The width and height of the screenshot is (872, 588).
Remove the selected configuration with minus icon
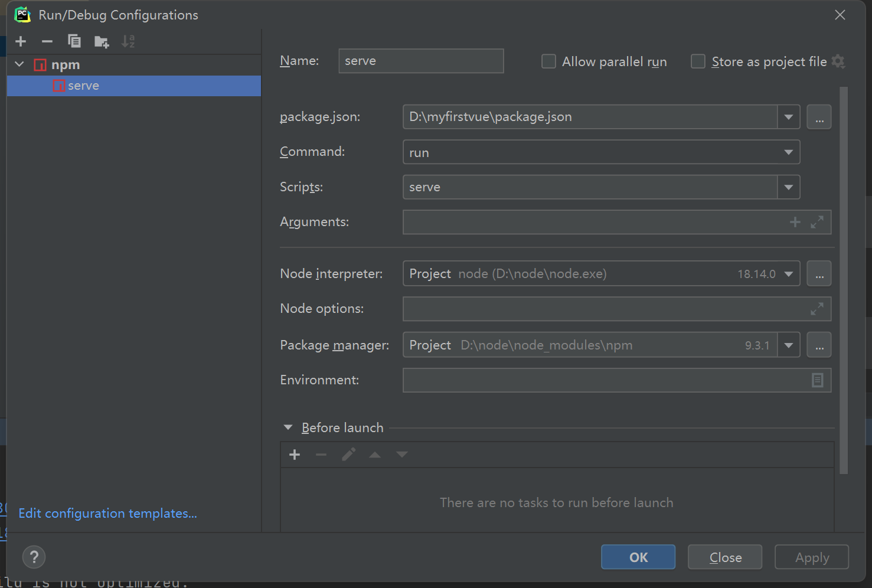pyautogui.click(x=47, y=41)
